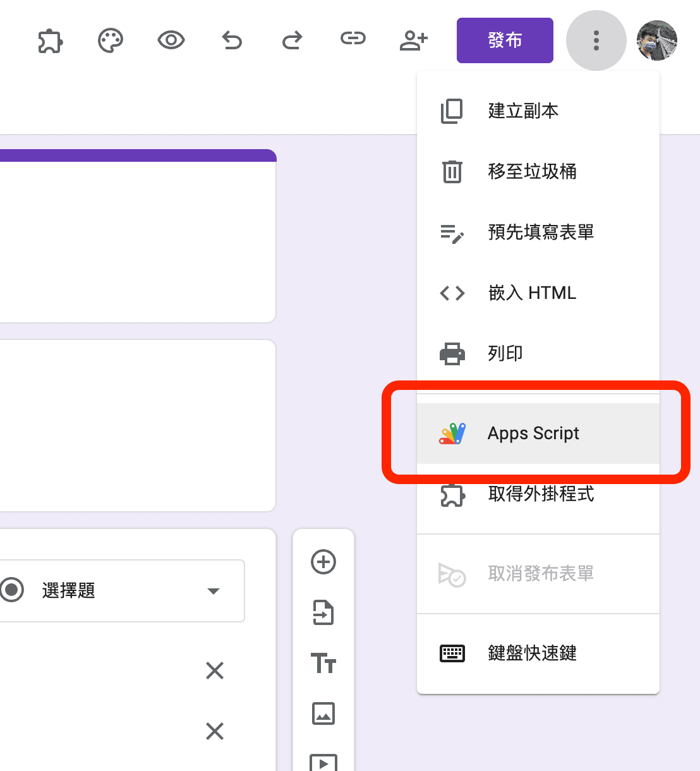Add collaborators with the person-plus icon
700x771 pixels.
click(414, 41)
